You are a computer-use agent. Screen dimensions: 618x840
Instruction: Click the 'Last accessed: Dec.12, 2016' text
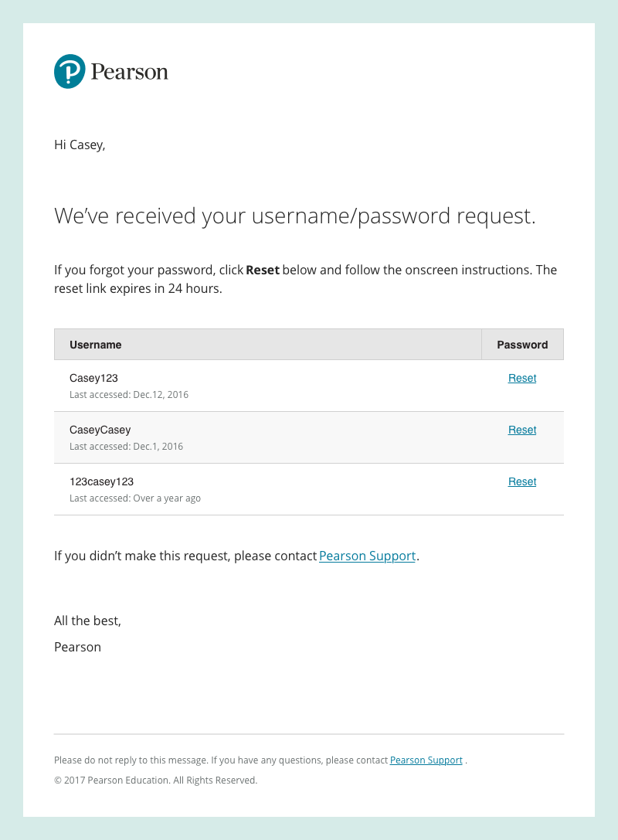click(129, 395)
